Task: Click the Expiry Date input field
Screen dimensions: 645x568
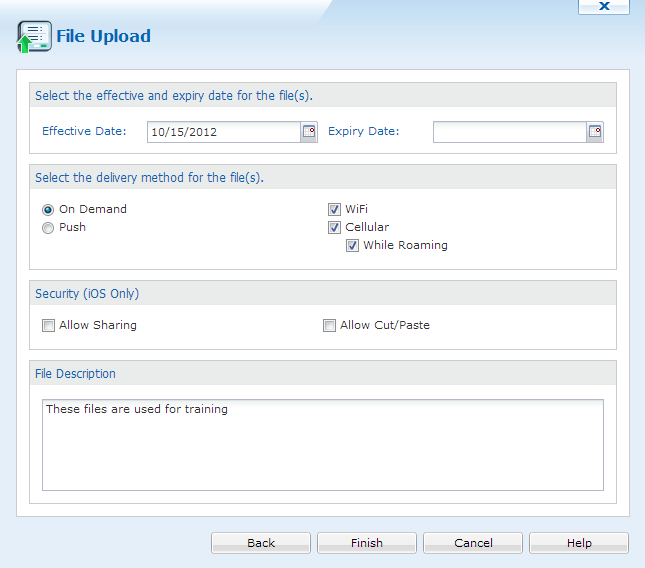Action: [x=510, y=132]
